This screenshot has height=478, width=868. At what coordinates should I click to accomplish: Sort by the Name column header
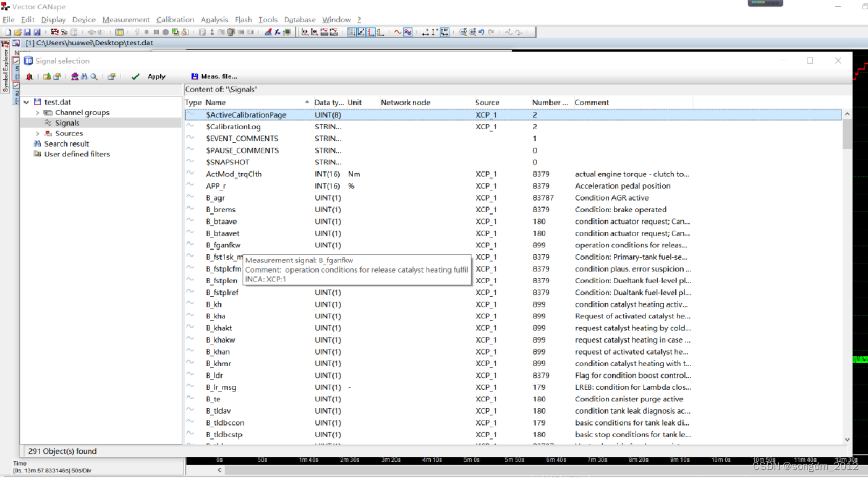[257, 103]
